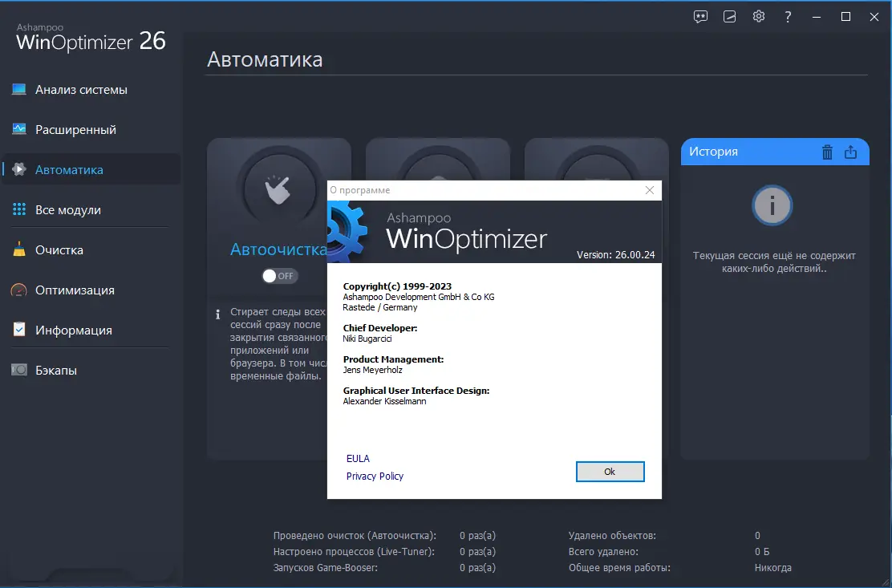Viewport: 892px width, 588px height.
Task: Click the name Jens Meyerholz
Action: pyautogui.click(x=373, y=370)
